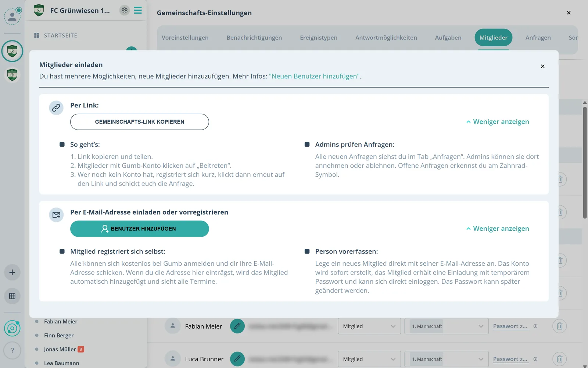Switch to the Anfragen tab

click(x=538, y=38)
